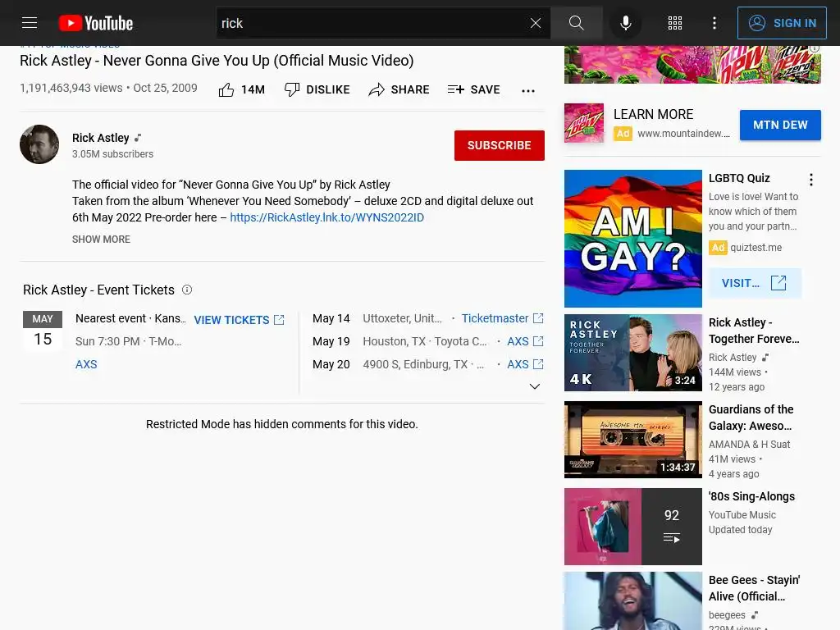This screenshot has height=630, width=840.
Task: Save video to playlist via SAVE
Action: (473, 89)
